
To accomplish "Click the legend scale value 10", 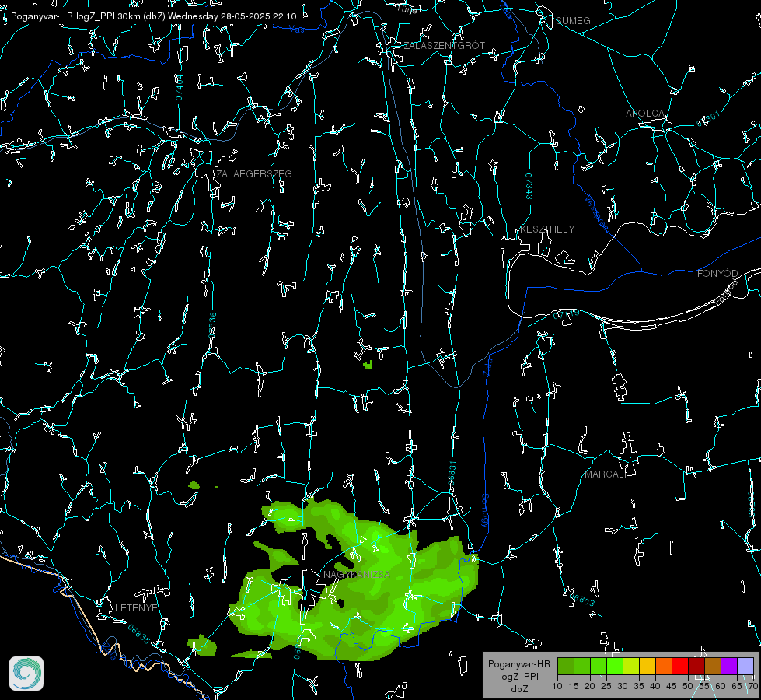I will pos(557,687).
